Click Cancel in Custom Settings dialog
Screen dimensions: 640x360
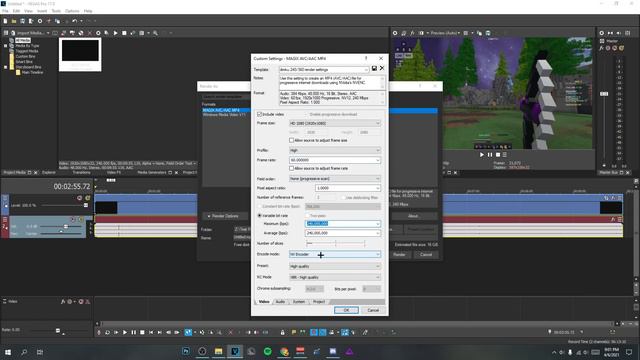coord(373,311)
